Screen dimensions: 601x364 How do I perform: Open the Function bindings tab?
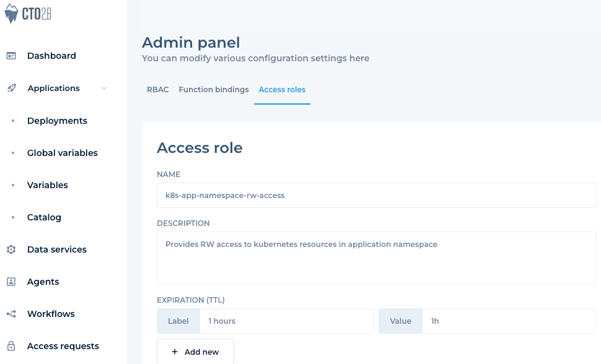214,90
